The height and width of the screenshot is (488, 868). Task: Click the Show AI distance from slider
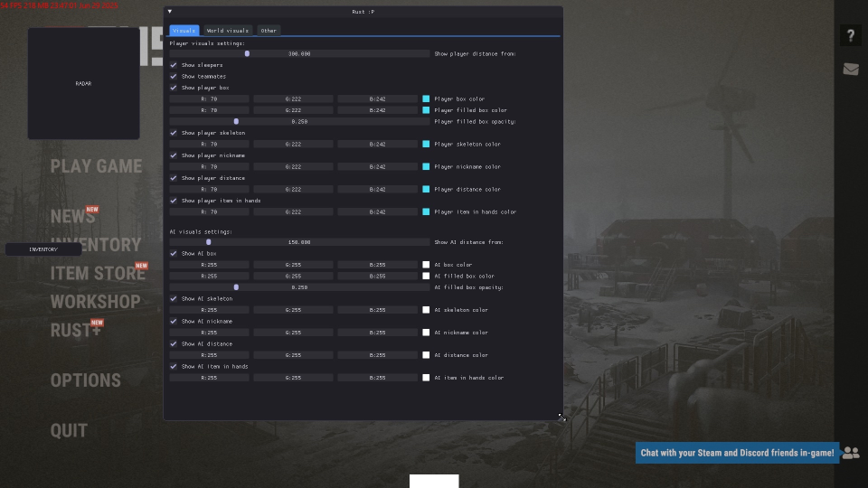coord(299,242)
